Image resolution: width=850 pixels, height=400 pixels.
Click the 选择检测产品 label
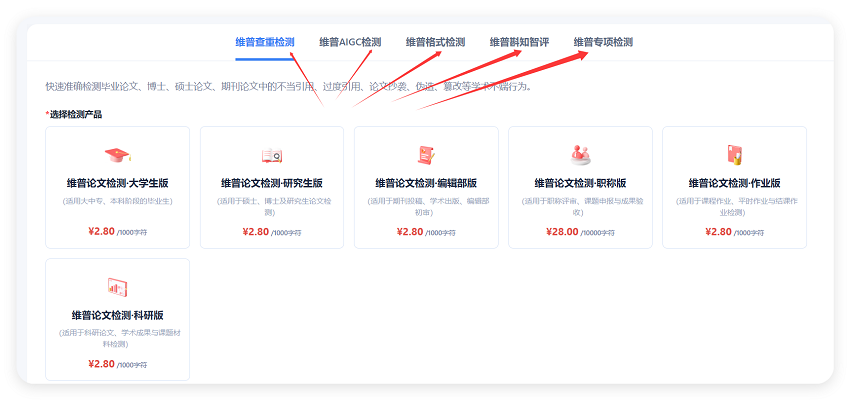(x=74, y=114)
